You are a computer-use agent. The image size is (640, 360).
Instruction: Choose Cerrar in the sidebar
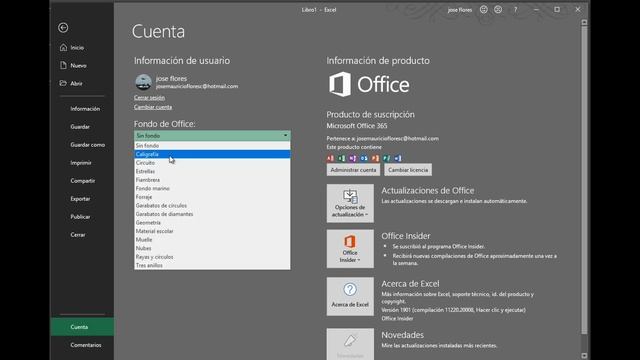(82, 235)
